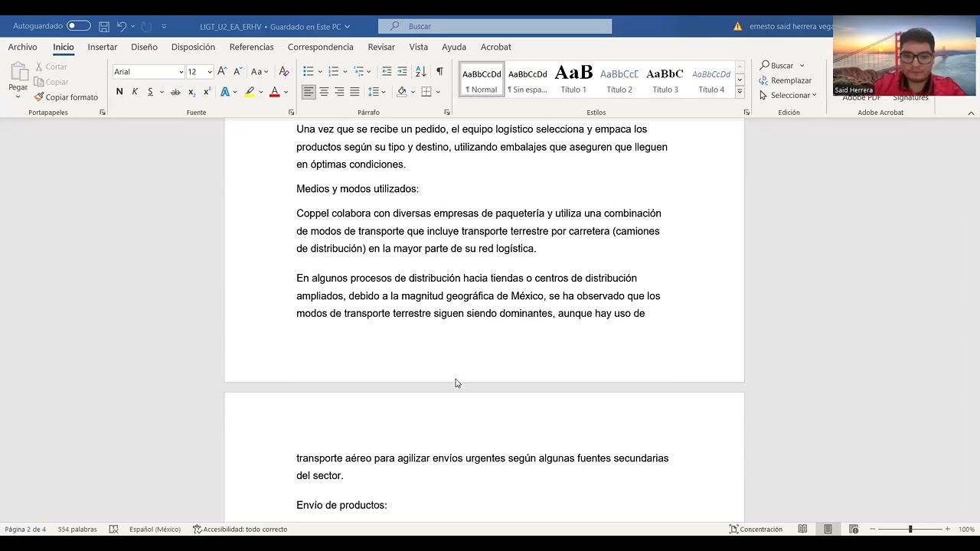Click the clear all formatting icon
980x551 pixels.
[x=284, y=71]
